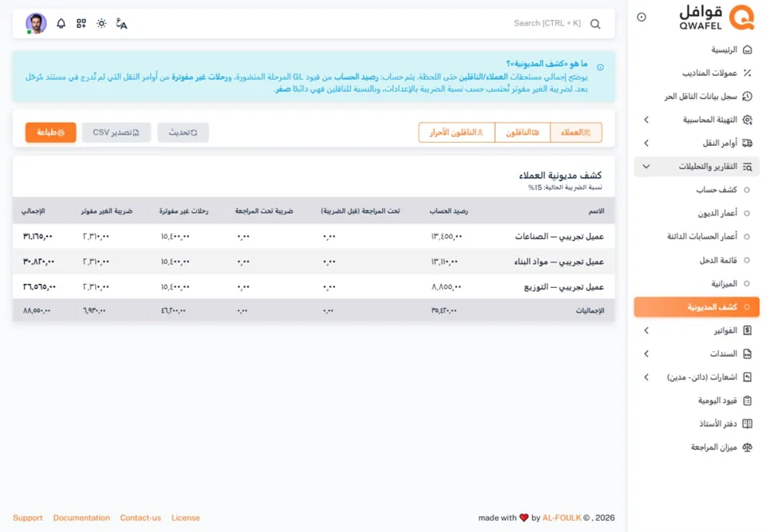
Task: Click رحلات غير مفوترة column header
Action: 184,211
